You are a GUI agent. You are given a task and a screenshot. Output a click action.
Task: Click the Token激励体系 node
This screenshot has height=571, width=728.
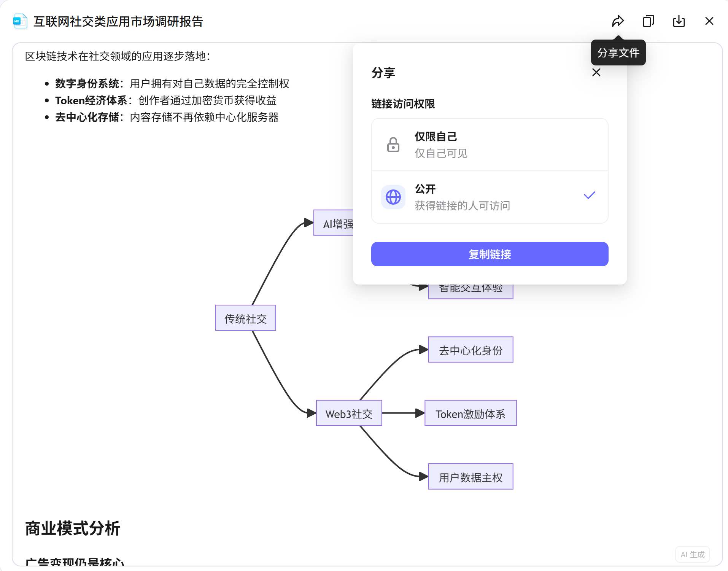470,414
